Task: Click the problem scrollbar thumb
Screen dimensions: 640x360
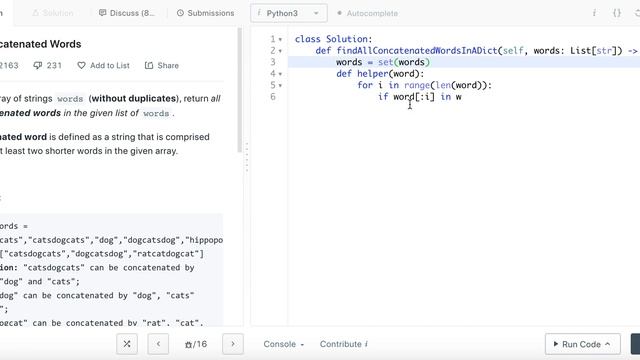Action: (240, 91)
